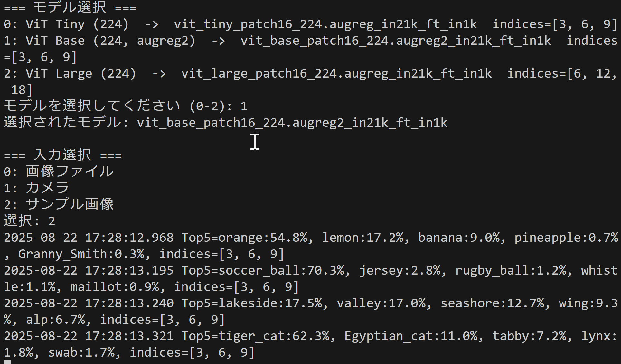Click the Granny_Smith:0.3% prediction text

click(x=81, y=254)
